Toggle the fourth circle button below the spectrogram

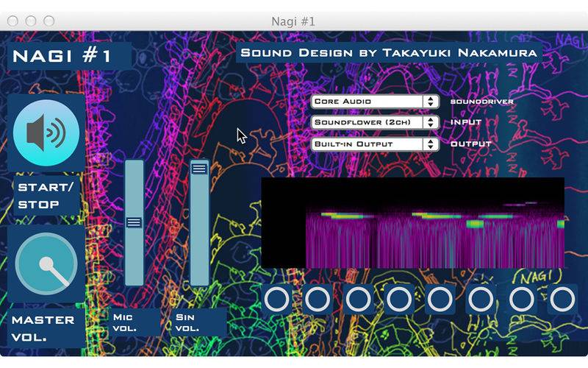pos(399,300)
